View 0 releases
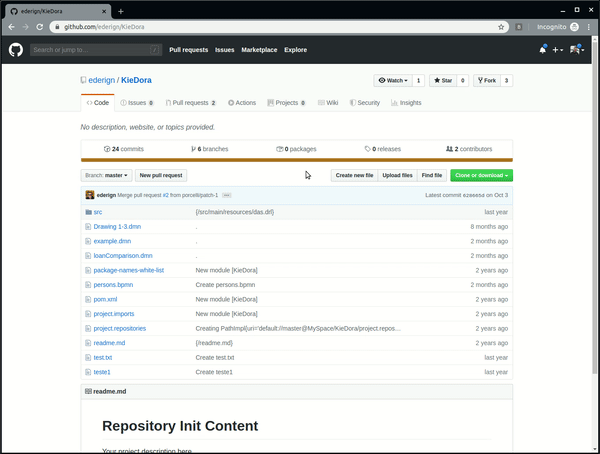600x454 pixels. (x=383, y=149)
